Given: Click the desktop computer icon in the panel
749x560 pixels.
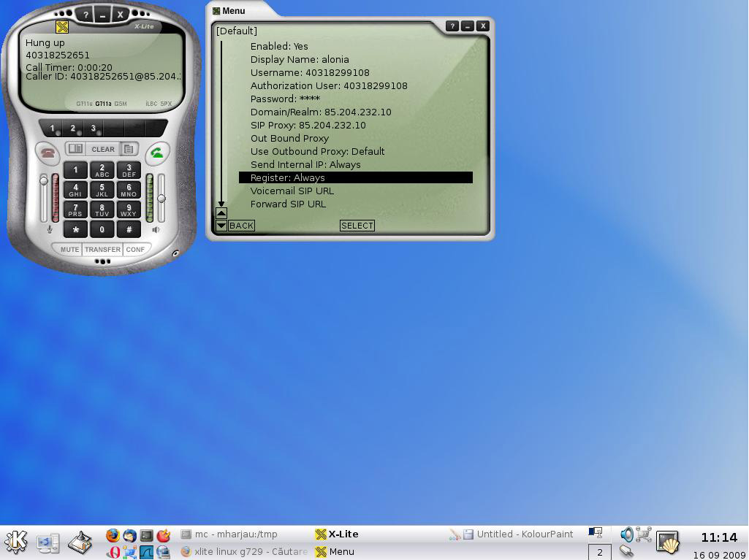Looking at the screenshot, I should click(49, 544).
